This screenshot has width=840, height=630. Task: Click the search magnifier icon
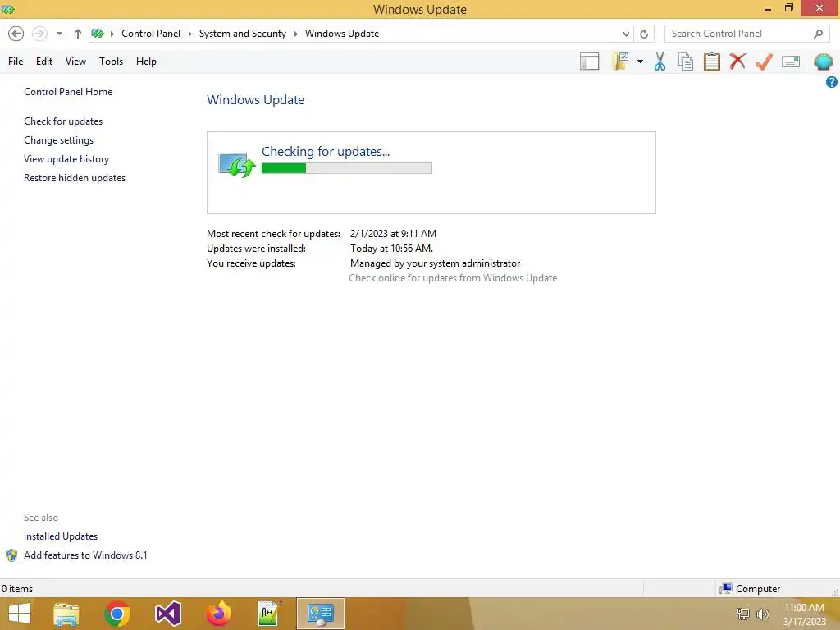click(818, 34)
